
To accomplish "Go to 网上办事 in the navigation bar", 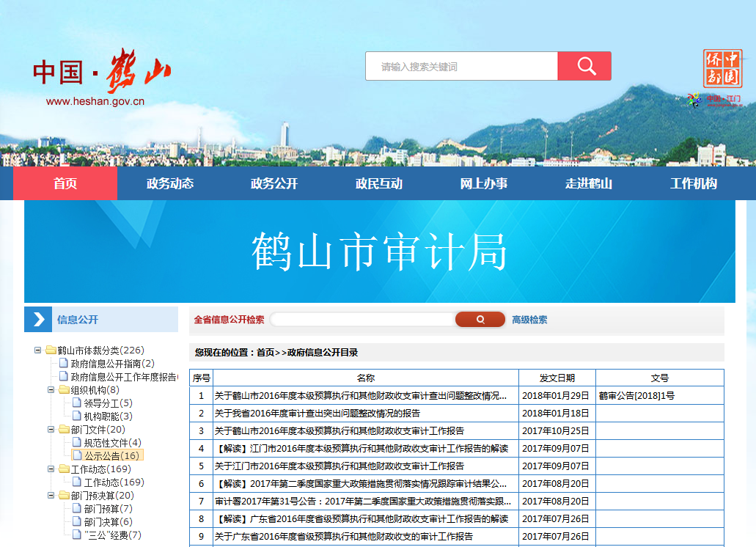I will click(x=483, y=183).
